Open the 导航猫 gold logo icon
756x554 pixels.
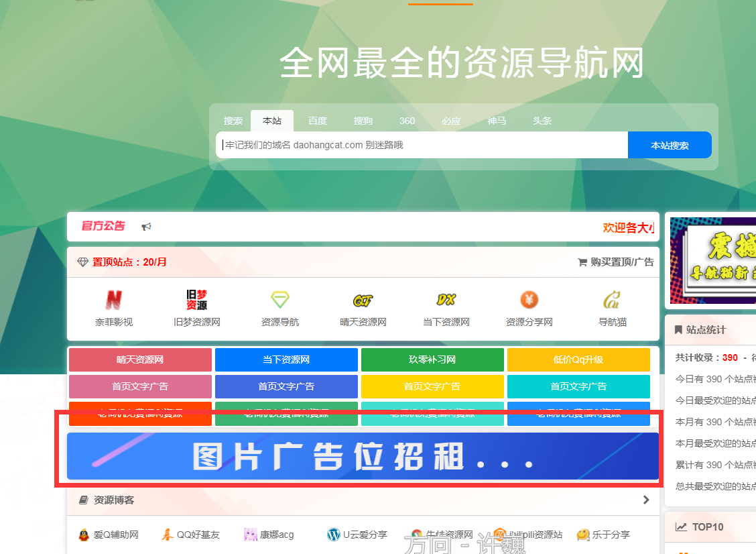coord(612,299)
